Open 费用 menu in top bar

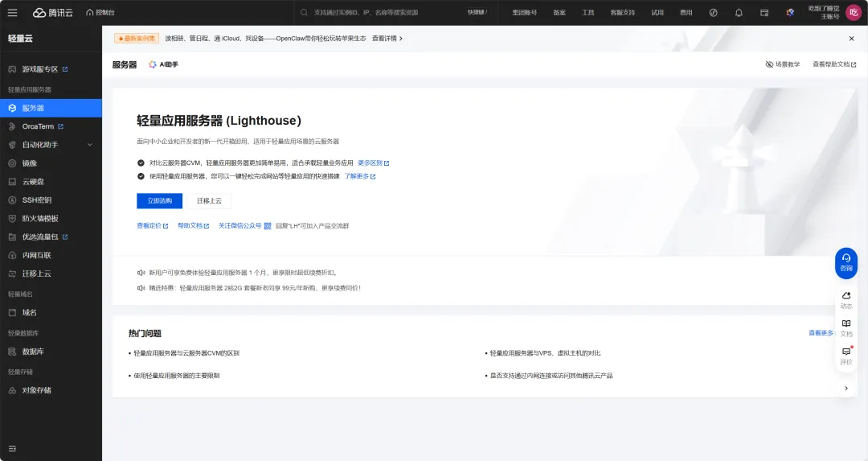point(686,12)
